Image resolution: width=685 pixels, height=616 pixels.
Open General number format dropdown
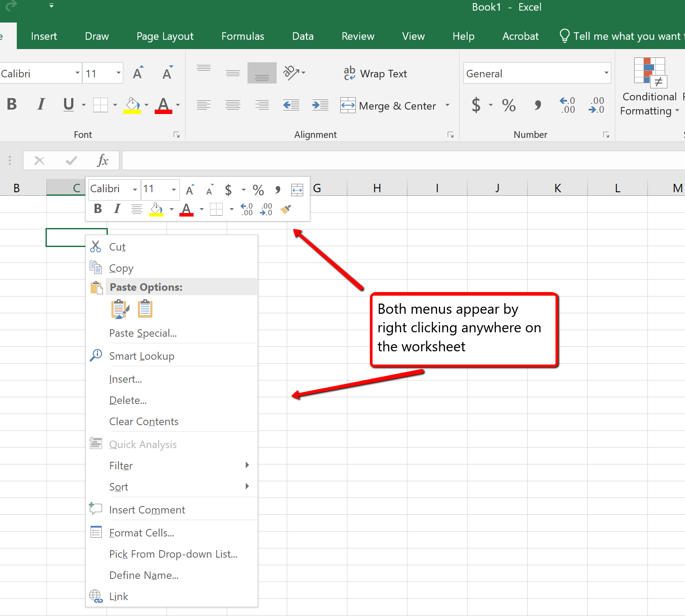[x=606, y=73]
